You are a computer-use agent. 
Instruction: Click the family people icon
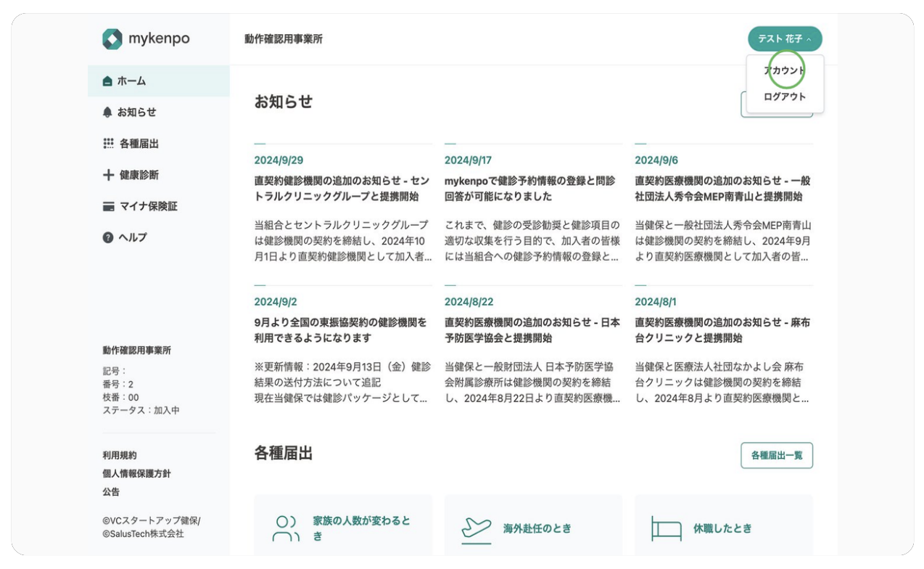coord(286,528)
